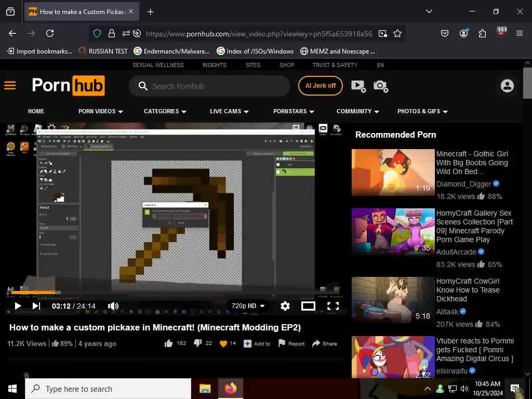Open the blocker extension showing 151

point(501,33)
